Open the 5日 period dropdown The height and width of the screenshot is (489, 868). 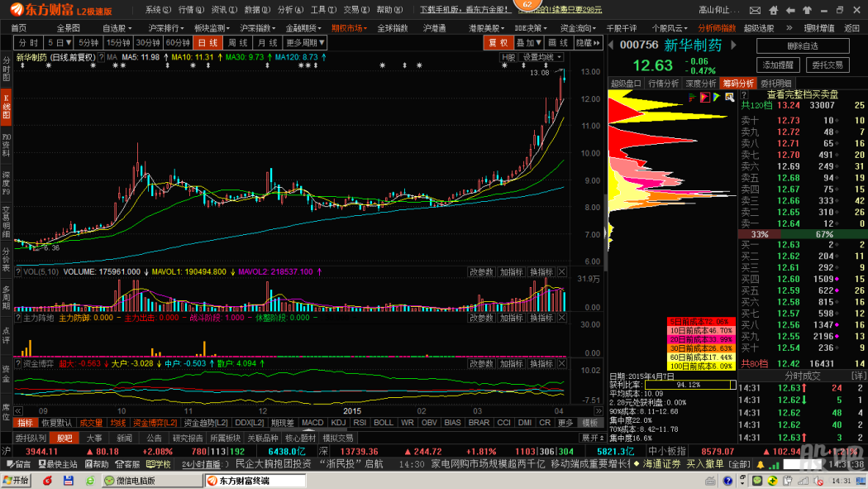pyautogui.click(x=59, y=43)
